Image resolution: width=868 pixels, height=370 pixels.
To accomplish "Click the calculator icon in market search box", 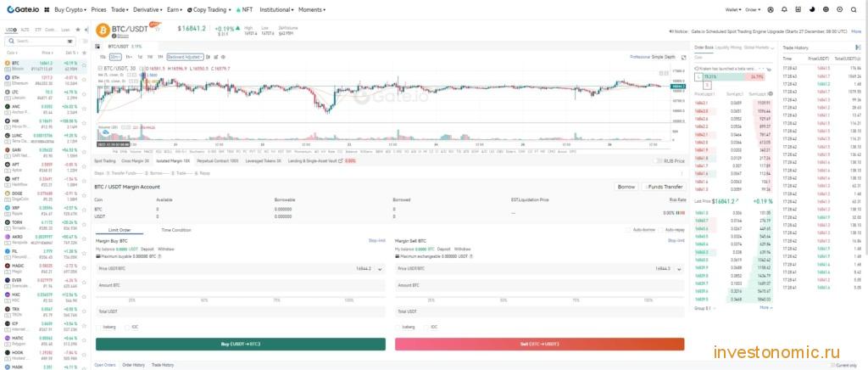I will pos(70,41).
